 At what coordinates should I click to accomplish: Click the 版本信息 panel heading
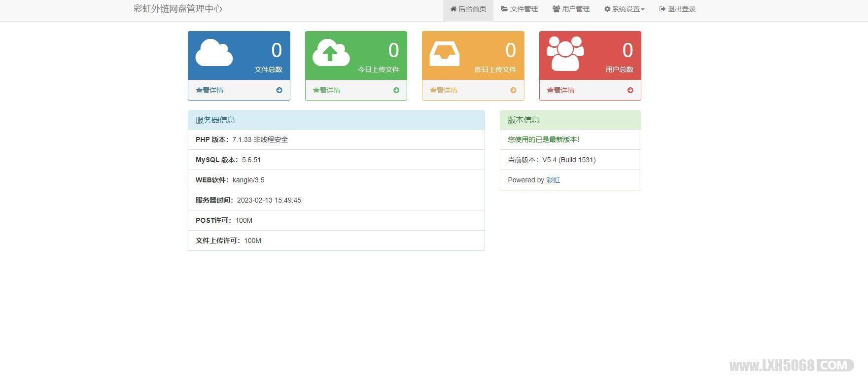click(x=570, y=120)
